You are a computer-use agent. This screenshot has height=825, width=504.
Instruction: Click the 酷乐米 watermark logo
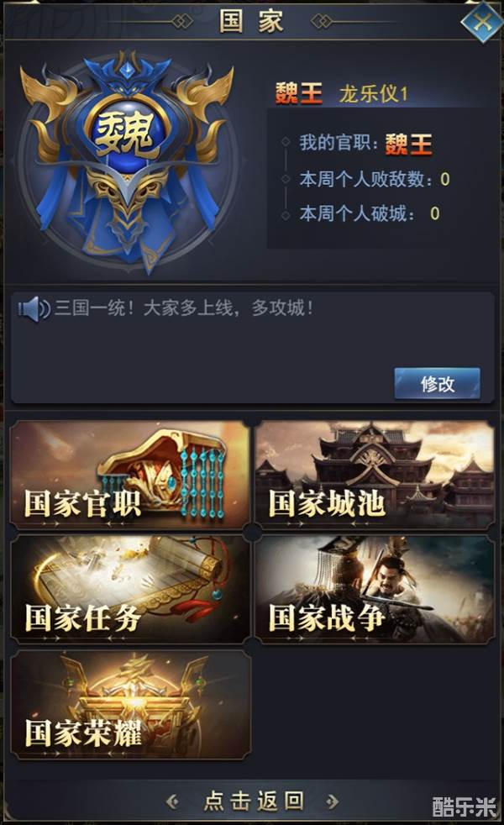465,807
